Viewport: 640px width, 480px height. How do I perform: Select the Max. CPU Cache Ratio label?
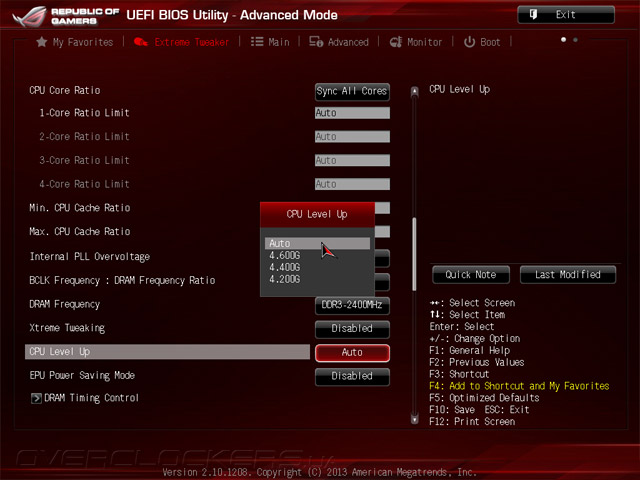pos(80,232)
